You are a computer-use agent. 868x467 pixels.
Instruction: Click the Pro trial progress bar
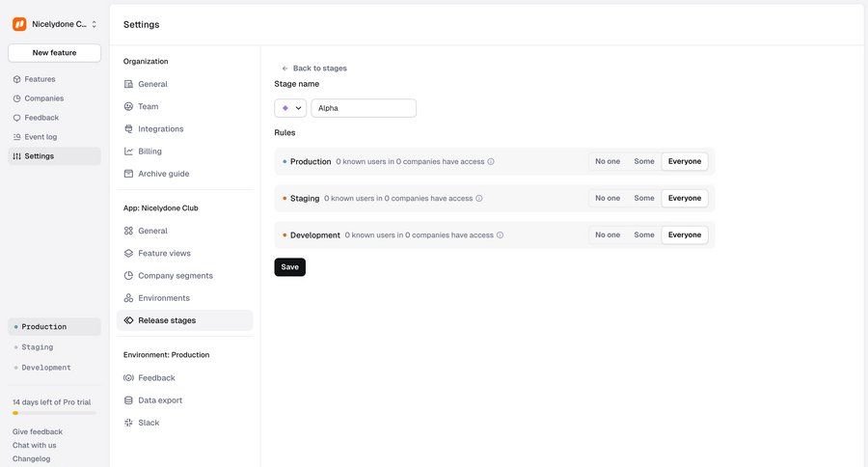click(x=54, y=413)
